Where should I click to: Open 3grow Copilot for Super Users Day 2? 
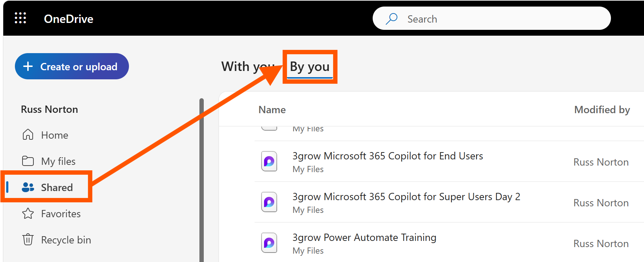[406, 197]
